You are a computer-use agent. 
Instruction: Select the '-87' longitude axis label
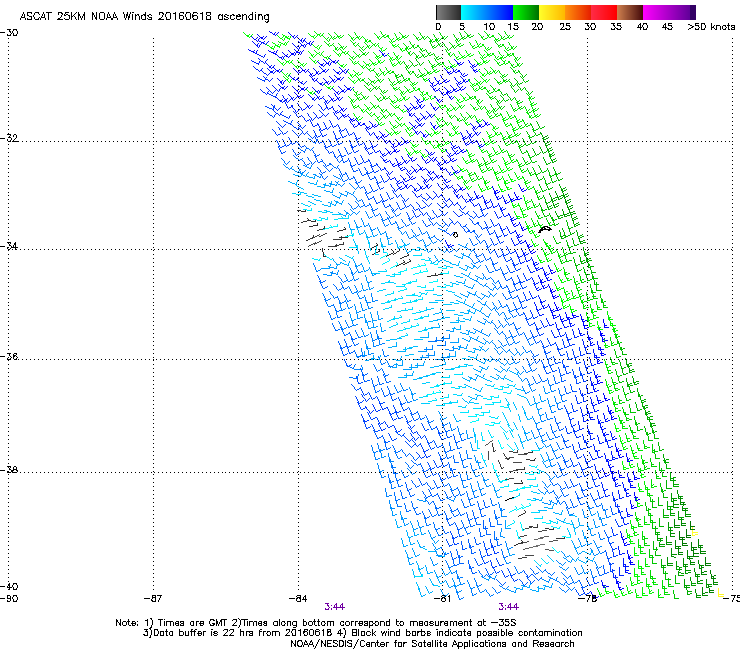pos(153,599)
